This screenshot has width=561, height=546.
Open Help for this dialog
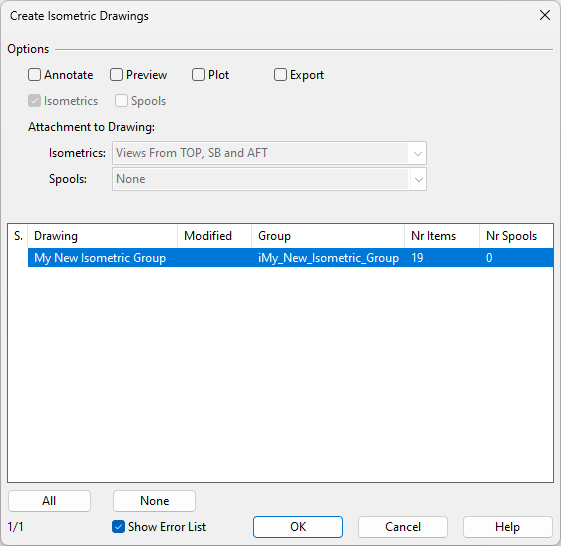(x=507, y=527)
